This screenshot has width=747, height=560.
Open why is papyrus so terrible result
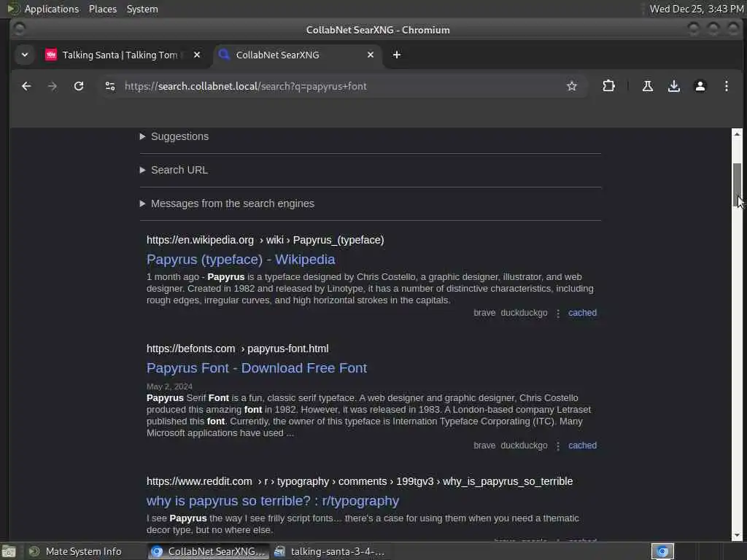[x=273, y=501]
